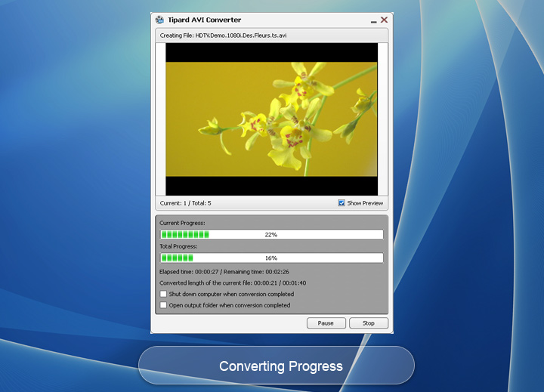Screen dimensions: 544x392
Task: Click the 'Current Progress:' label
Action: pyautogui.click(x=182, y=223)
